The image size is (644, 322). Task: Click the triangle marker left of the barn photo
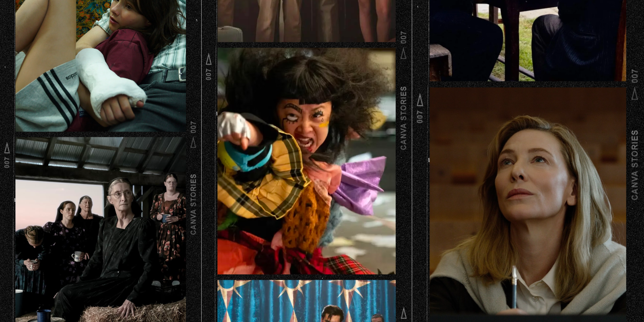point(7,148)
